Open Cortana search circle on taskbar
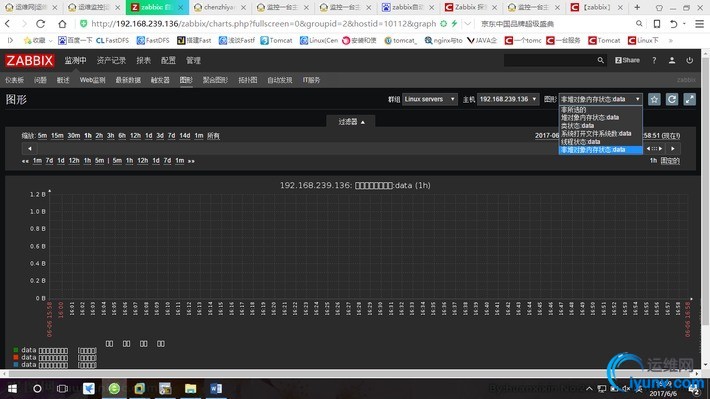The image size is (710, 399). pos(37,389)
